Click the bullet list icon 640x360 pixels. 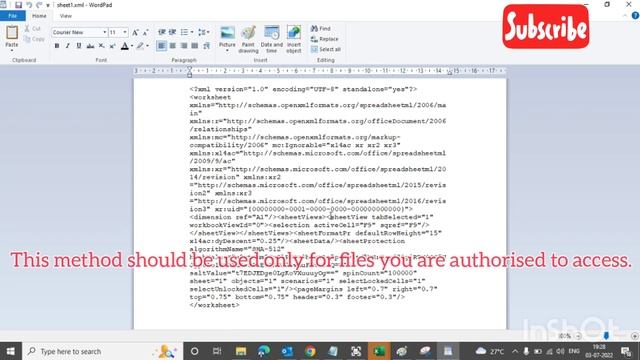184,32
